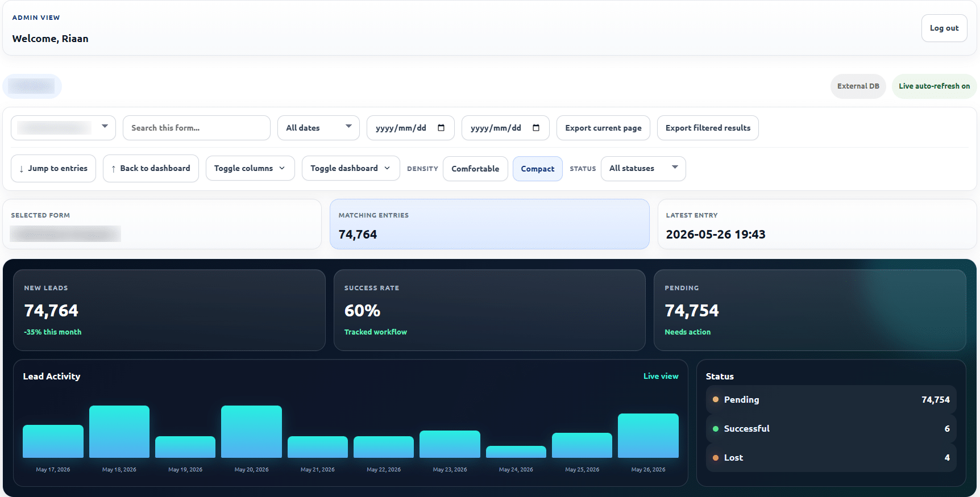Screen dimensions: 980x497
Task: Click the Log out button
Action: click(x=944, y=28)
